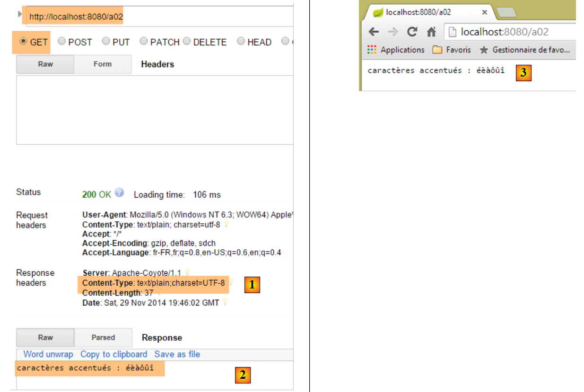Select the GET request method
584x392 pixels.
pos(23,42)
